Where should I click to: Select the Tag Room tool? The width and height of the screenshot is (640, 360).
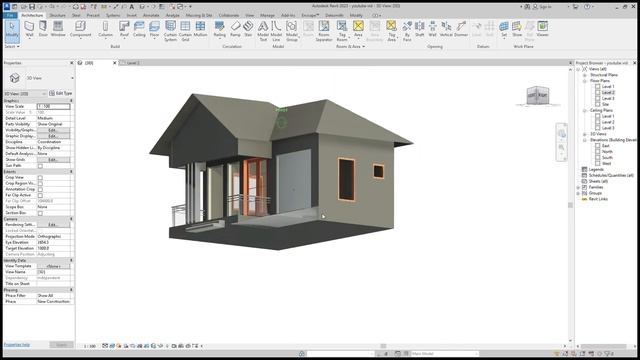342,31
